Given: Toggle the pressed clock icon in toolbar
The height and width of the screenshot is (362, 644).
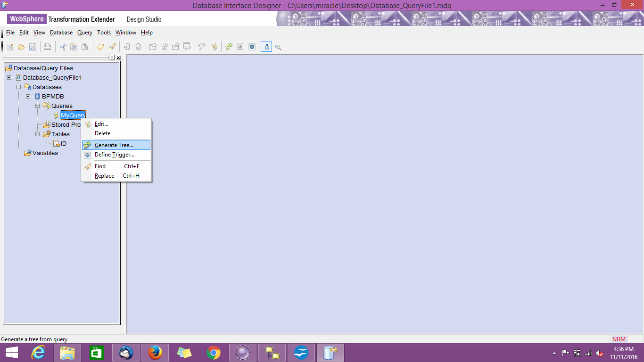Looking at the screenshot, I should pos(266,47).
